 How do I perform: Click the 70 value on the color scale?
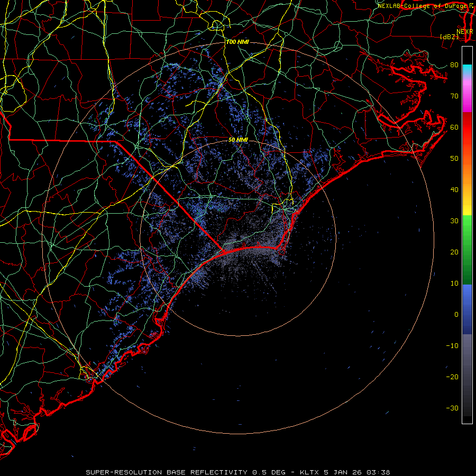click(x=454, y=96)
